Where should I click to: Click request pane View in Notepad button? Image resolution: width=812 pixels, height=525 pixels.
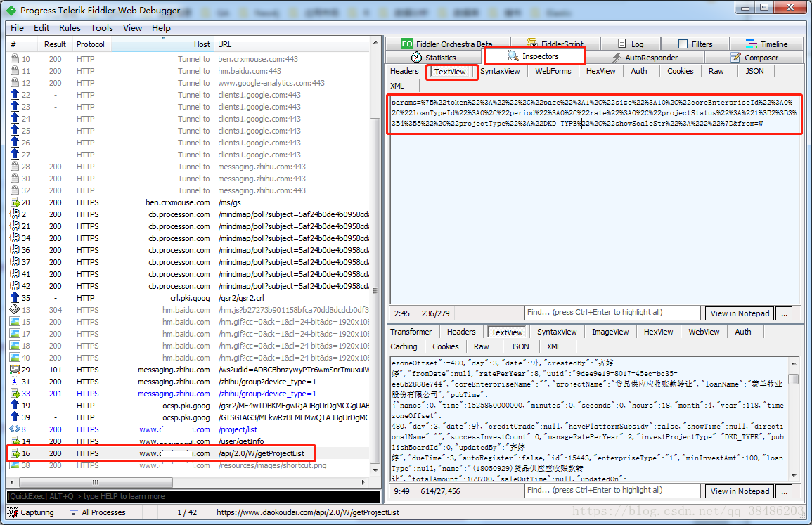point(740,313)
